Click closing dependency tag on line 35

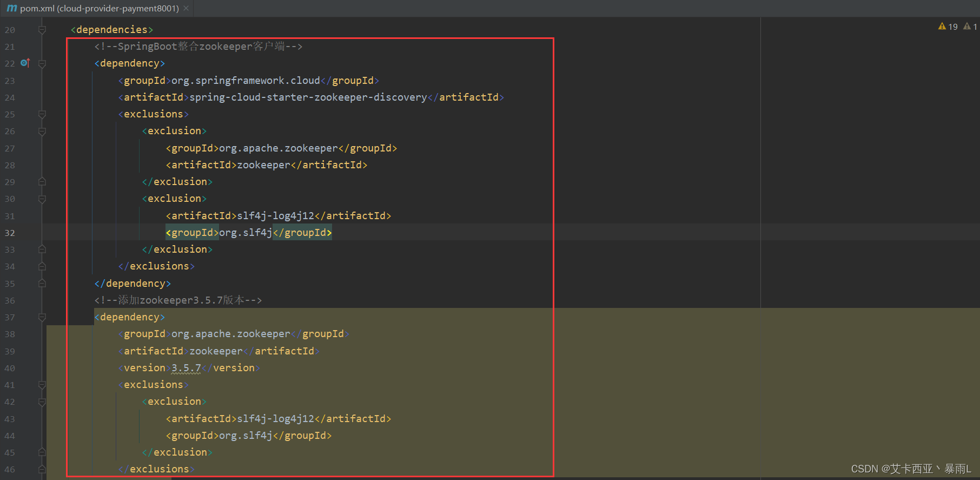tap(133, 284)
